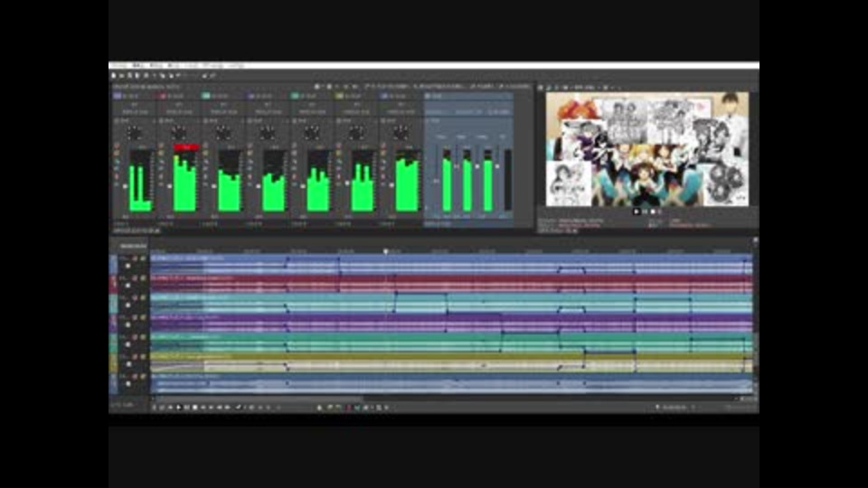Toggle Solo on red mixer channel strip 2
868x488 pixels.
pos(161,154)
